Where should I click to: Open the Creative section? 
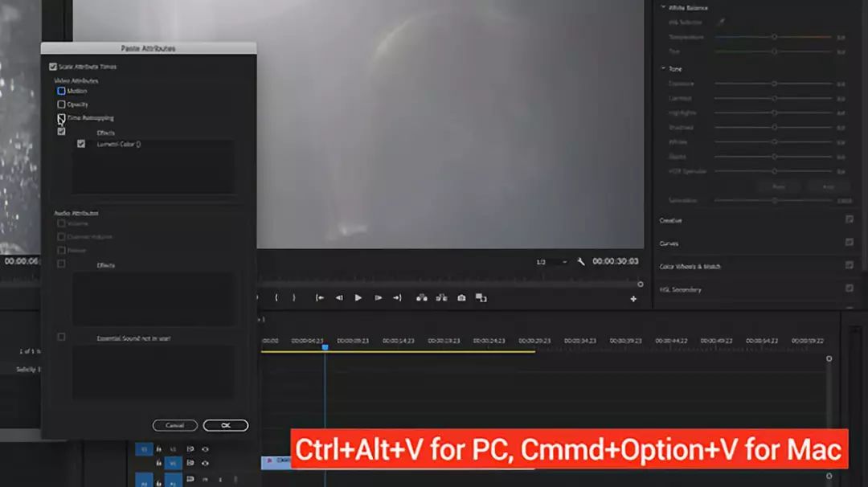pyautogui.click(x=670, y=220)
